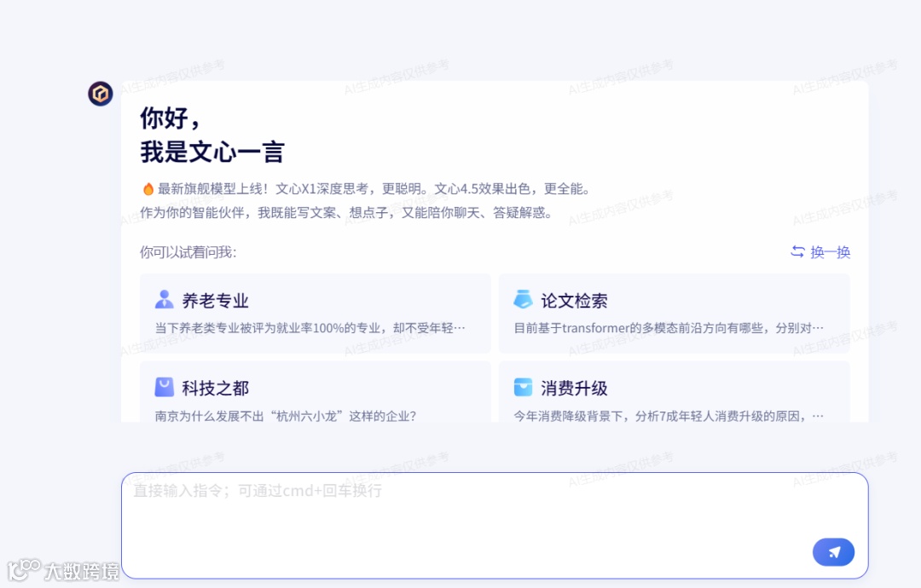Screen dimensions: 921x588
Task: Click the refresh arrows icon beside 换一换
Action: (x=797, y=251)
